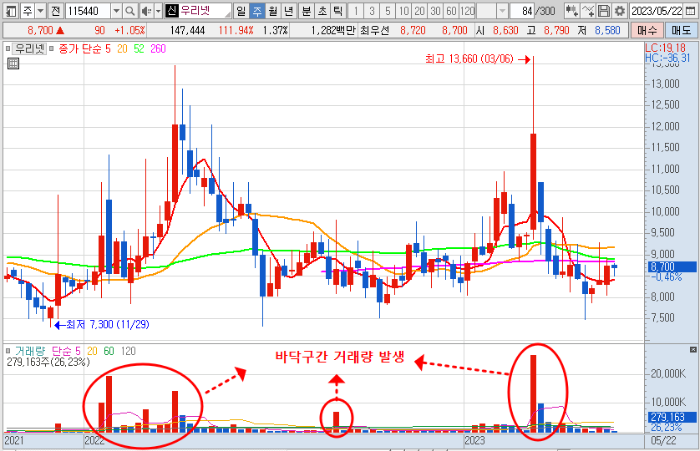Click the 종가 단순 moving average label
The width and height of the screenshot is (700, 451).
coord(79,49)
